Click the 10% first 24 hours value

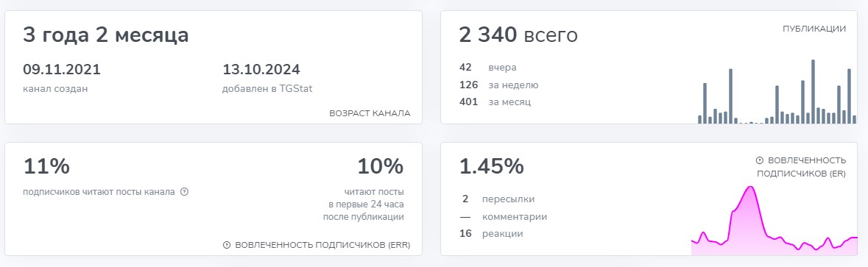pyautogui.click(x=381, y=165)
